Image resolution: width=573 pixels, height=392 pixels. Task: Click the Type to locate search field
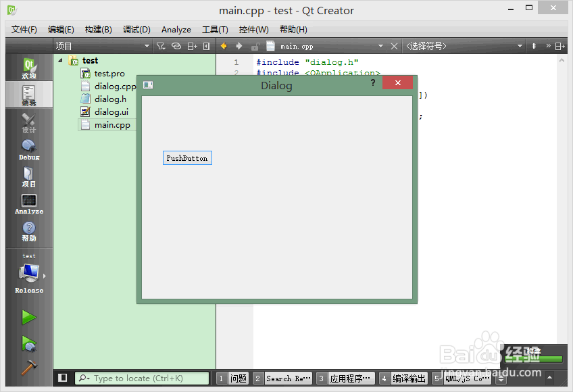coord(142,378)
